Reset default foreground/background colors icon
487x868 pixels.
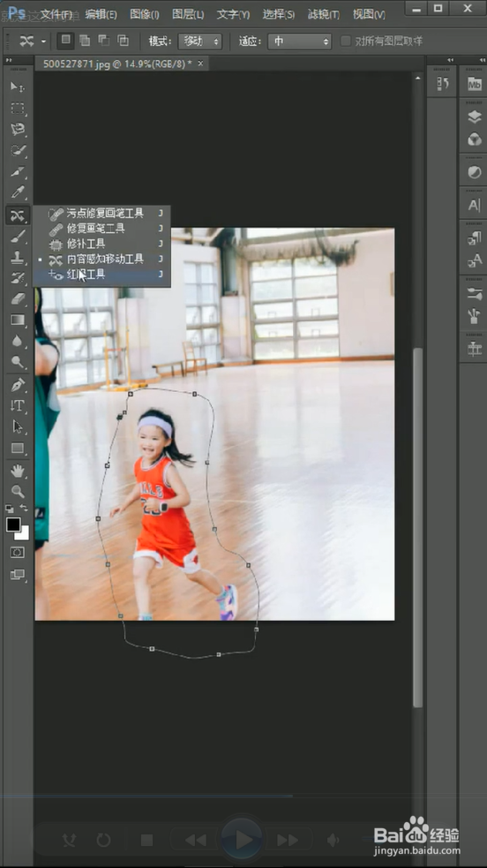10,508
